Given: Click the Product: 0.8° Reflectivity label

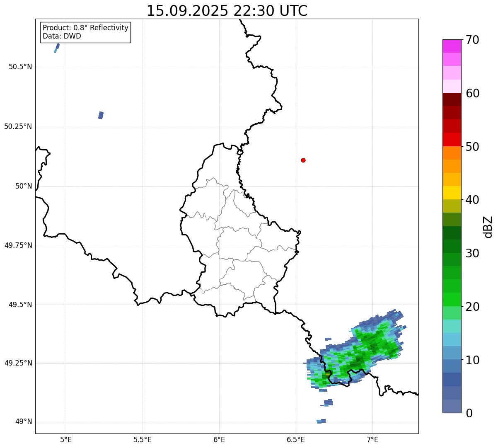Looking at the screenshot, I should tap(86, 28).
